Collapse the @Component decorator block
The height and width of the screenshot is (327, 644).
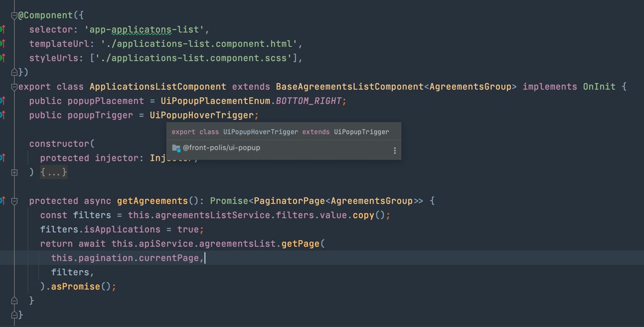pyautogui.click(x=14, y=16)
